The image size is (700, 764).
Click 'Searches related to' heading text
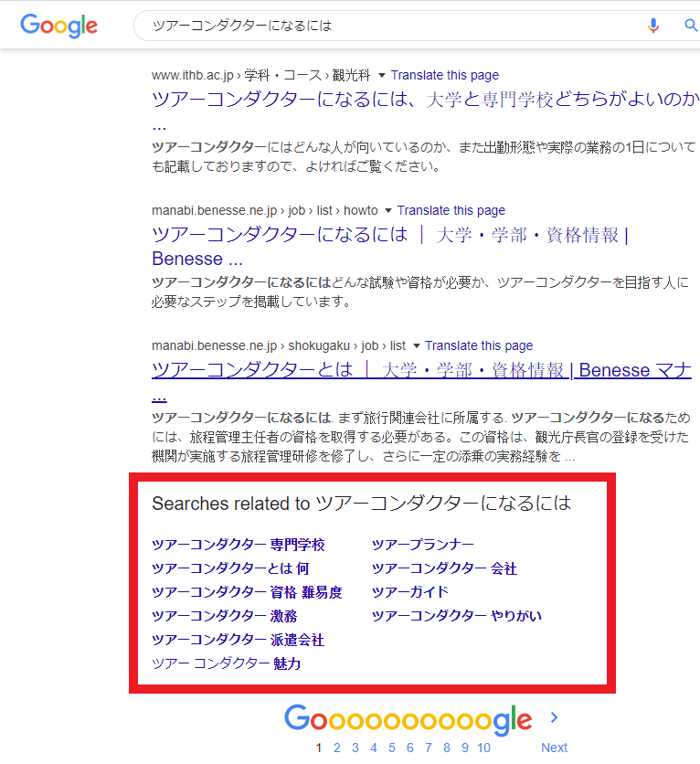(361, 504)
